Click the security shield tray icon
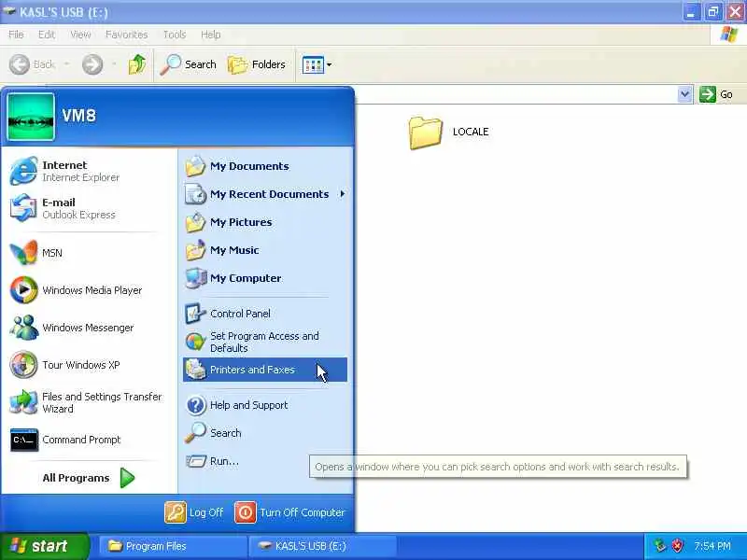747x560 pixels. coord(677,546)
